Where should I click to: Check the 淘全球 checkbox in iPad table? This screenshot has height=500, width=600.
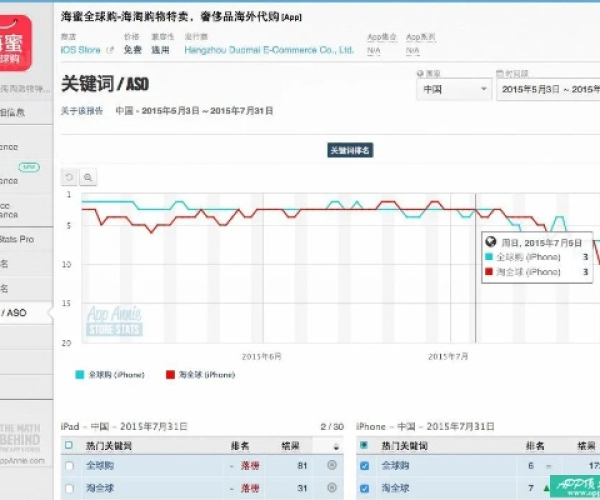69,489
